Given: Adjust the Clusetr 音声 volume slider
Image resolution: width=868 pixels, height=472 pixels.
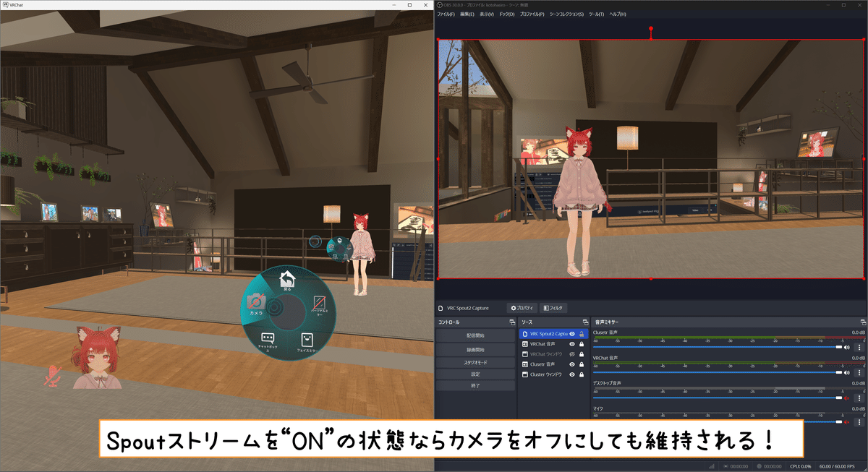Looking at the screenshot, I should point(716,347).
